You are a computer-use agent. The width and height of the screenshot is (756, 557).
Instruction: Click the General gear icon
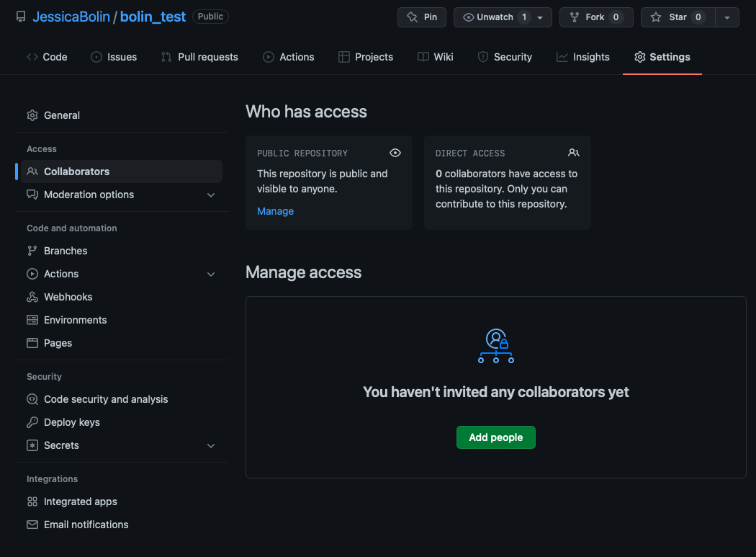point(32,115)
